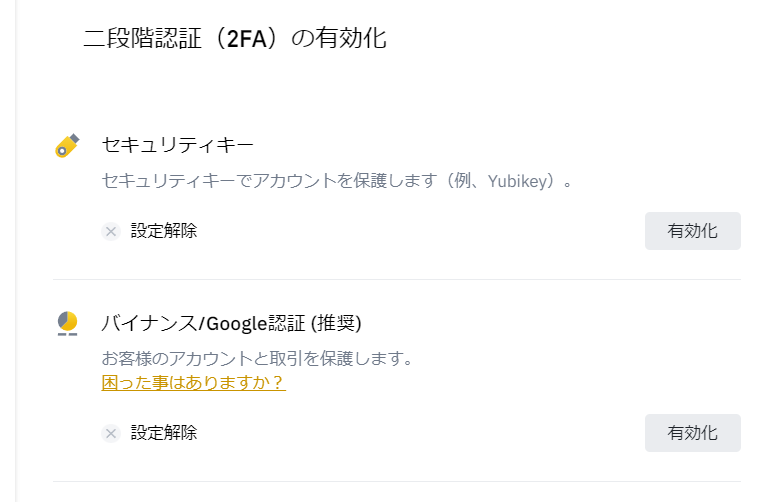Select the セキュリティキー heading
778x502 pixels.
coord(177,145)
